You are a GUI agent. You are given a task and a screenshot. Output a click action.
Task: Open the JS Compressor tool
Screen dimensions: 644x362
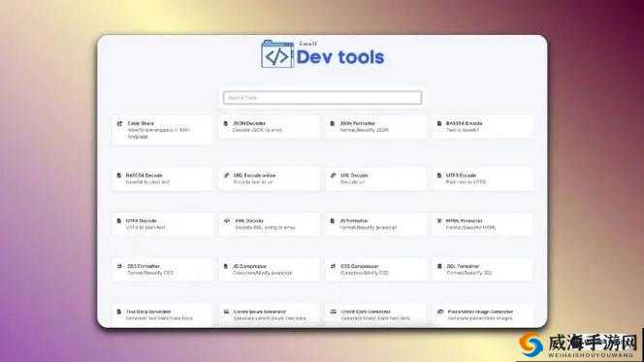point(270,270)
